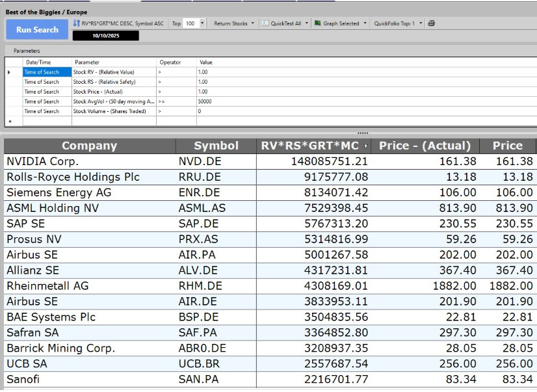Screen dimensions: 537x392
Task: Click the Stock RV - (Relative Value) parameter cell
Action: (x=113, y=72)
